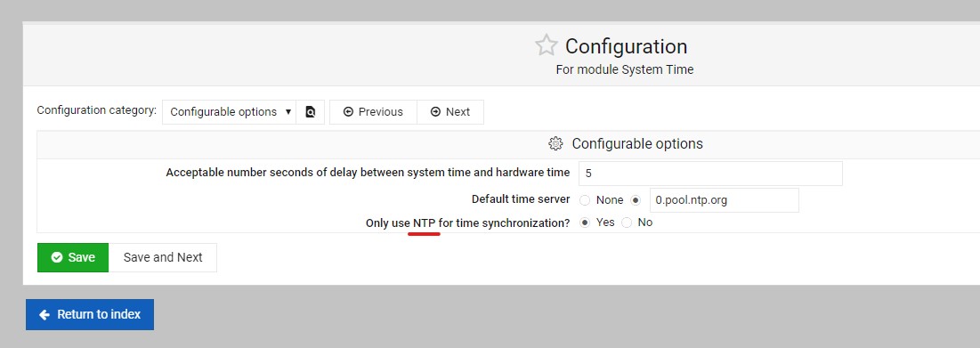Go to the Previous configuration category
This screenshot has height=348, width=980.
pos(373,112)
